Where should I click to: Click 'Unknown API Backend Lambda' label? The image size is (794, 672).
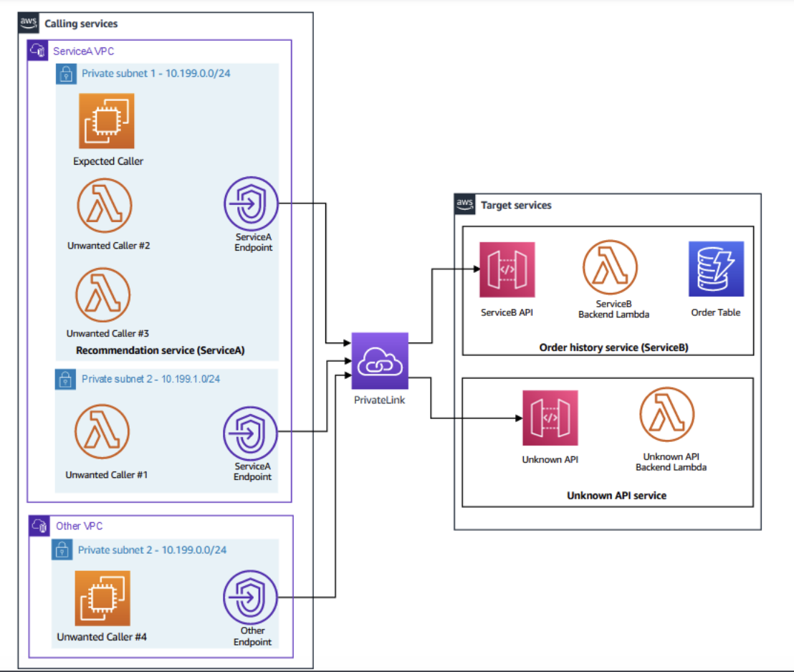pos(671,462)
